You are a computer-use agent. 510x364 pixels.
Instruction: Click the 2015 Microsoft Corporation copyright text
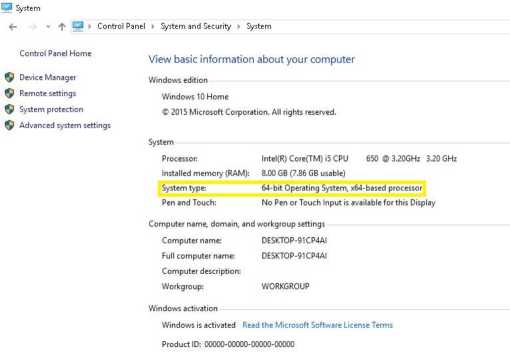[249, 112]
